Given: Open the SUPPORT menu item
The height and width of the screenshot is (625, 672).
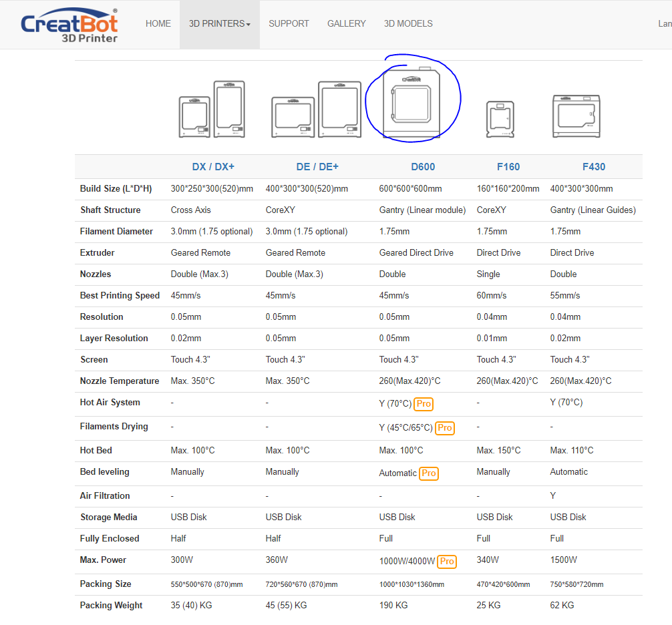Looking at the screenshot, I should [289, 24].
